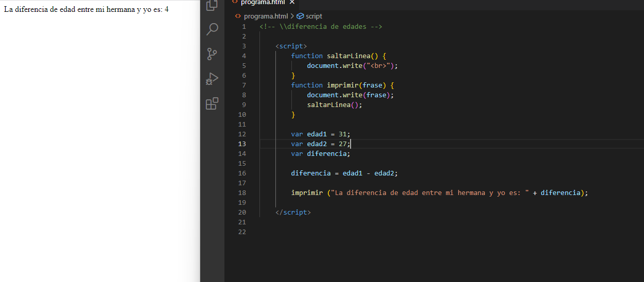This screenshot has height=282, width=644.
Task: Click the document.write(frase) statement
Action: (x=351, y=95)
